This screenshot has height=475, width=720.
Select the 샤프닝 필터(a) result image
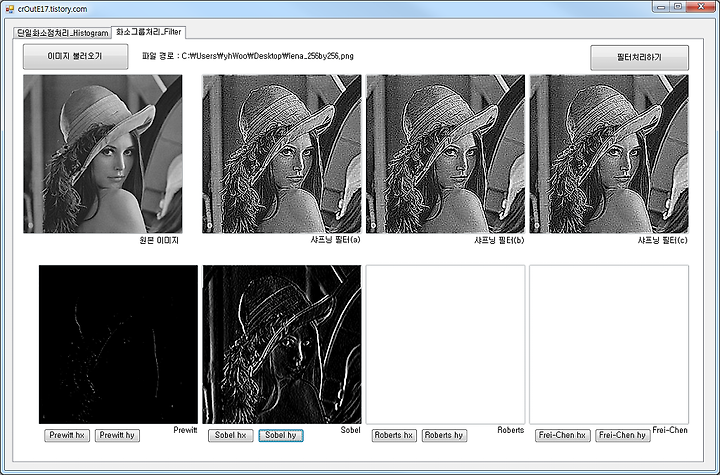pos(281,154)
